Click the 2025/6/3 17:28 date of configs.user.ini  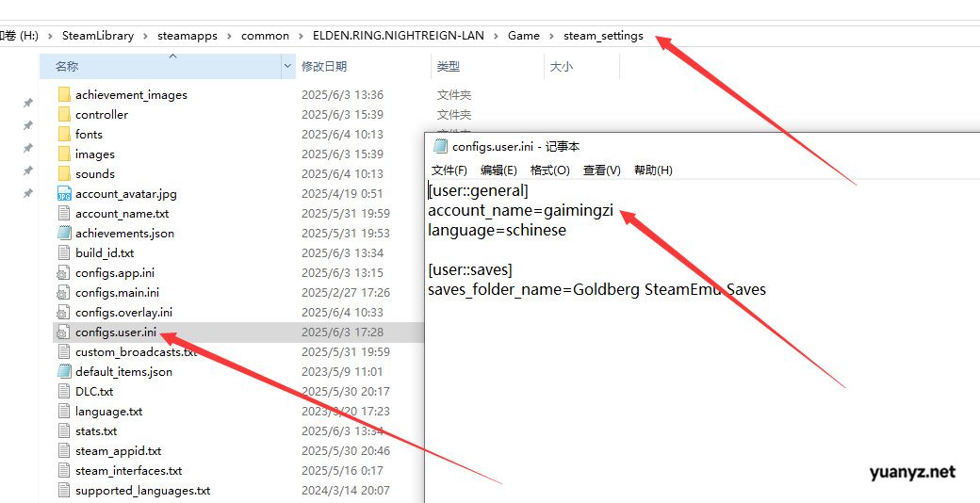(x=342, y=332)
